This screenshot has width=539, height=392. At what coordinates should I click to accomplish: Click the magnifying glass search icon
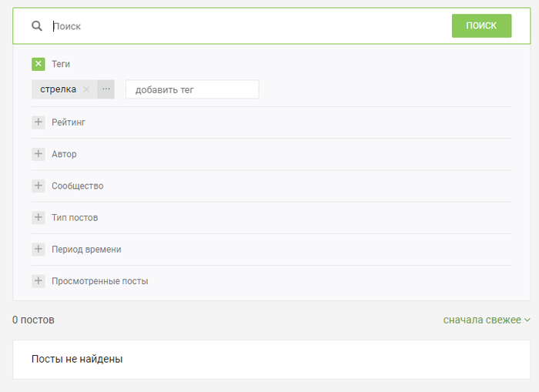[37, 26]
